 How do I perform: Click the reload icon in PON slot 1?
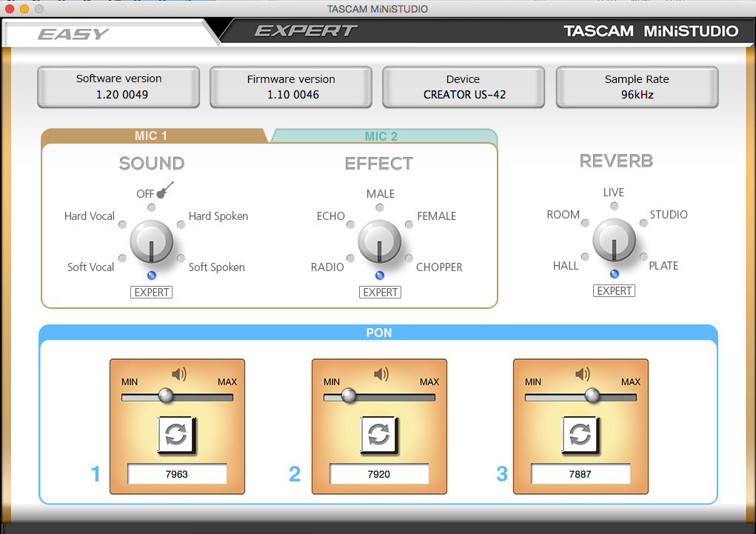pyautogui.click(x=176, y=435)
